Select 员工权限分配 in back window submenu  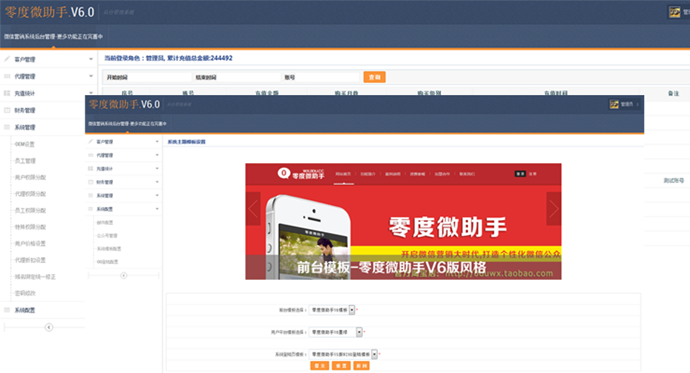[30, 210]
